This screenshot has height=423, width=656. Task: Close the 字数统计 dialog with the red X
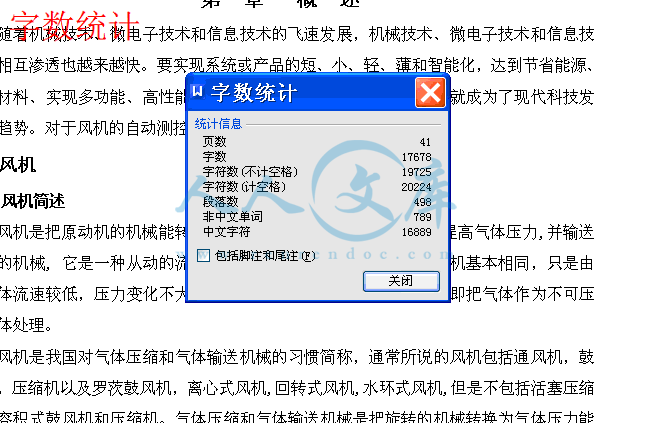click(x=430, y=92)
